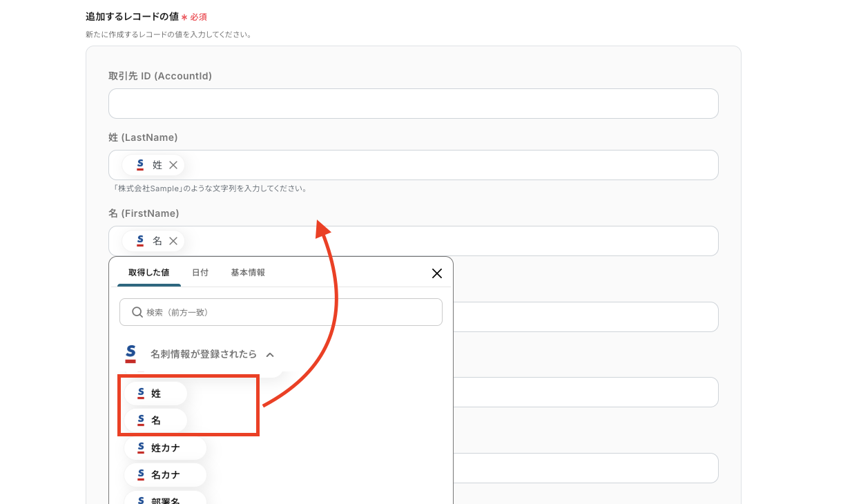Screen dimensions: 852x504
Task: Switch to the 日付 tab
Action: [x=200, y=273]
